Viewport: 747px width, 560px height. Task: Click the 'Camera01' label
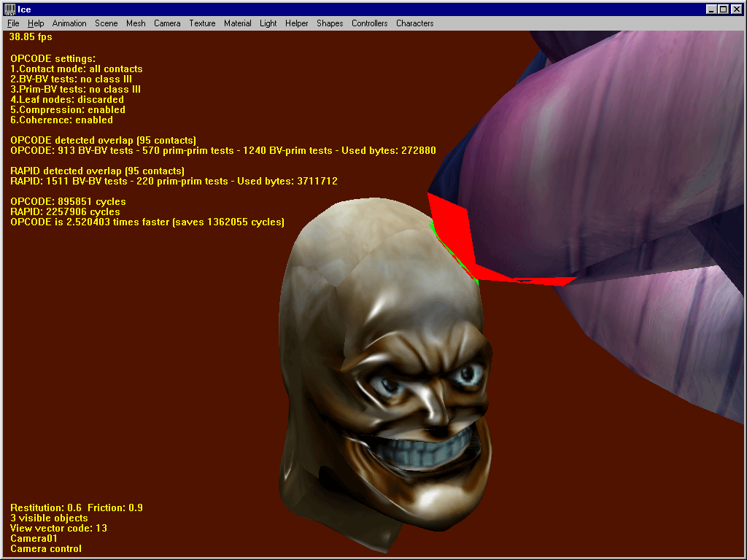(x=34, y=539)
